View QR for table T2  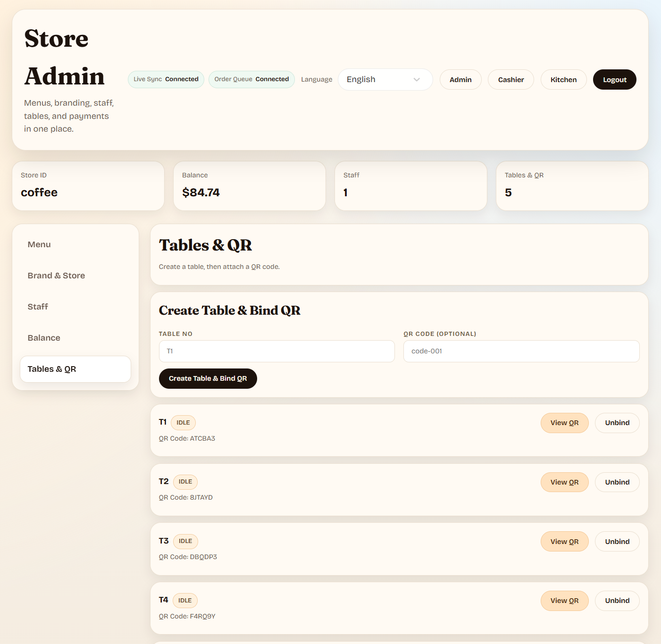pyautogui.click(x=564, y=482)
